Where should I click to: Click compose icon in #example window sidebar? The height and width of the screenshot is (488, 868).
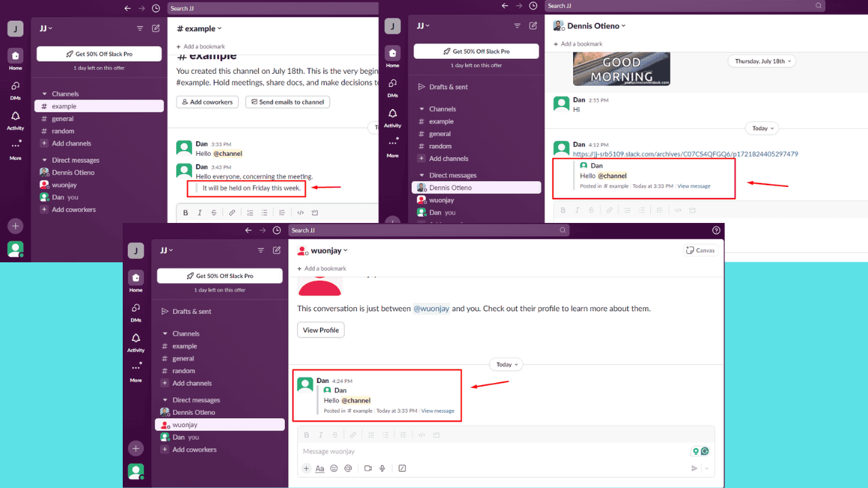point(156,28)
